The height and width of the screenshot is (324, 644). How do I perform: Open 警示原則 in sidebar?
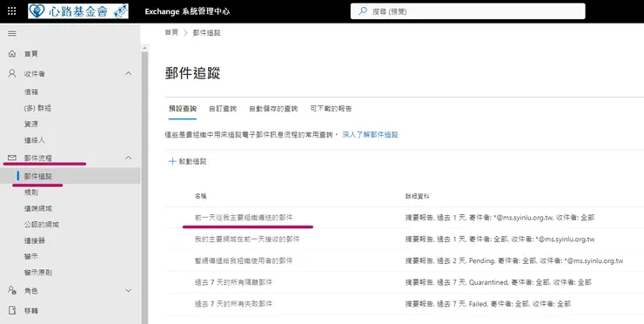point(38,273)
